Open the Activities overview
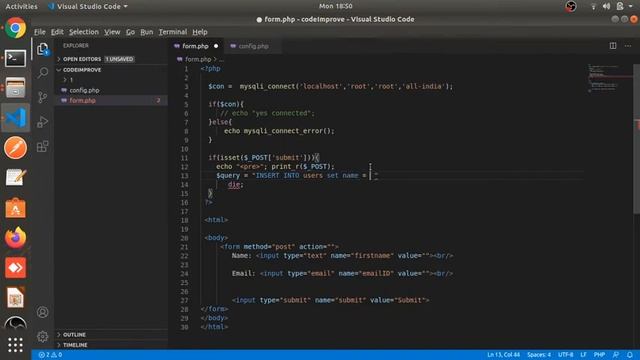The width and height of the screenshot is (640, 360). click(21, 6)
